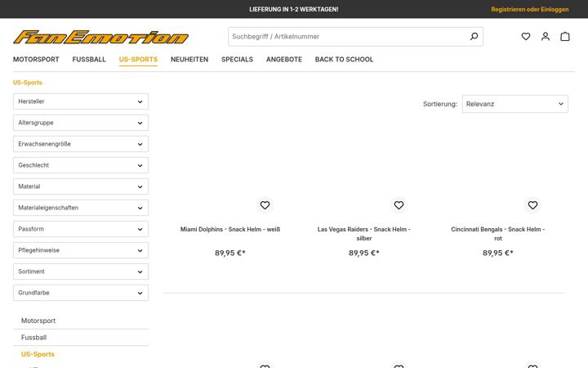This screenshot has width=588, height=368.
Task: Open the Back to School menu item
Action: [344, 60]
